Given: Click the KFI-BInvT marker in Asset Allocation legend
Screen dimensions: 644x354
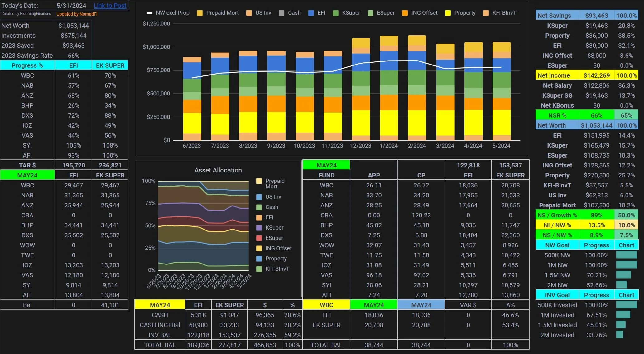Looking at the screenshot, I should click(x=259, y=269).
